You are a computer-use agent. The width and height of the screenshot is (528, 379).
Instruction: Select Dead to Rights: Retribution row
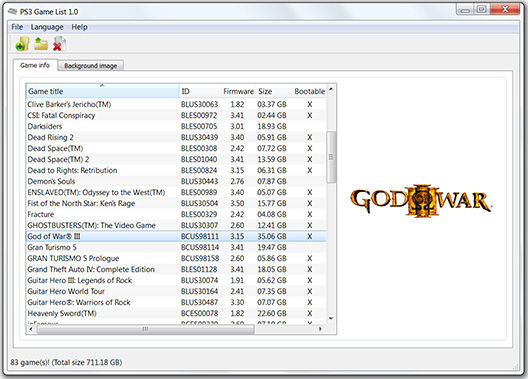[x=176, y=170]
